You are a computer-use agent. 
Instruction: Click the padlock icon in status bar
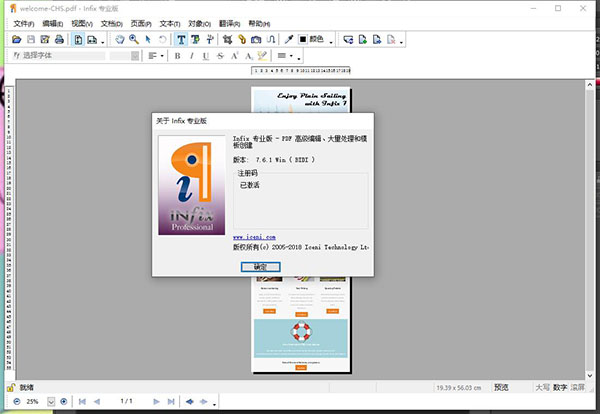tap(11, 388)
